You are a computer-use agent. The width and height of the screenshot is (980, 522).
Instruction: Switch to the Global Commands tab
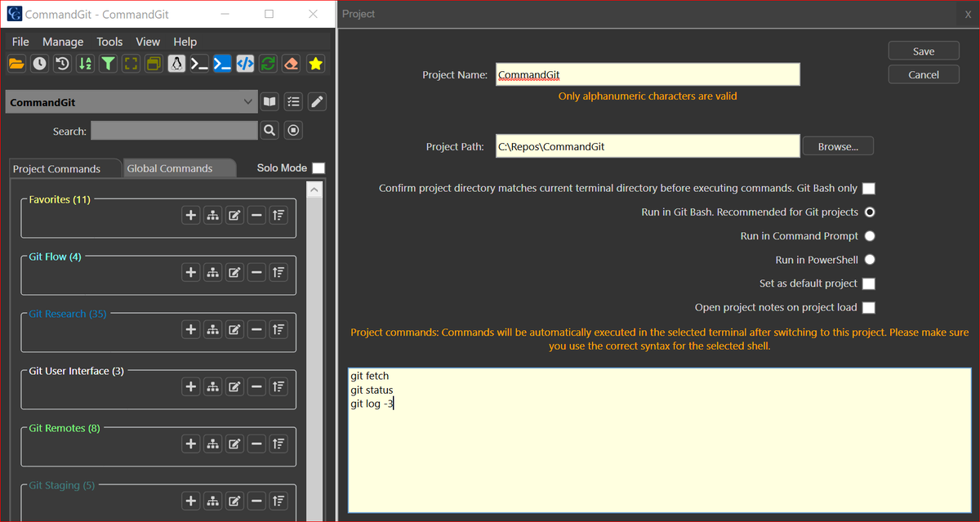pyautogui.click(x=168, y=167)
